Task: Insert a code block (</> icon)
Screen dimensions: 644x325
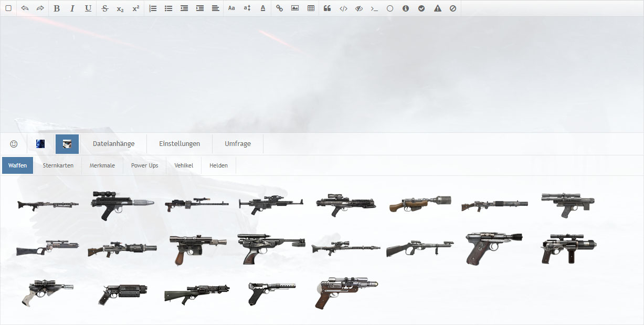Action: [343, 8]
